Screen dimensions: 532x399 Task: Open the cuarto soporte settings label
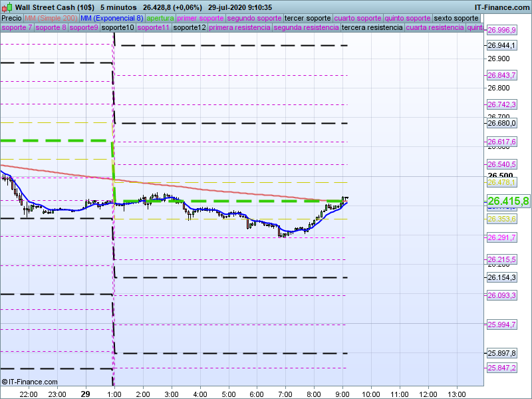coord(358,18)
